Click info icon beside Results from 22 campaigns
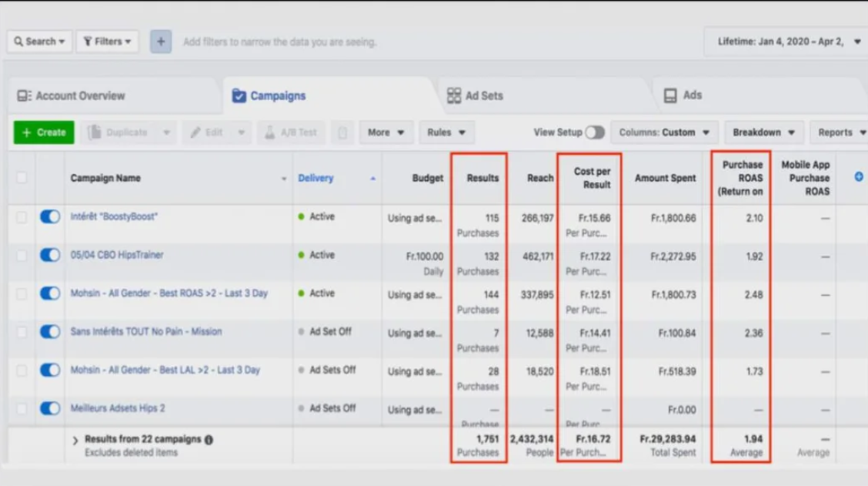This screenshot has width=868, height=486. [209, 440]
